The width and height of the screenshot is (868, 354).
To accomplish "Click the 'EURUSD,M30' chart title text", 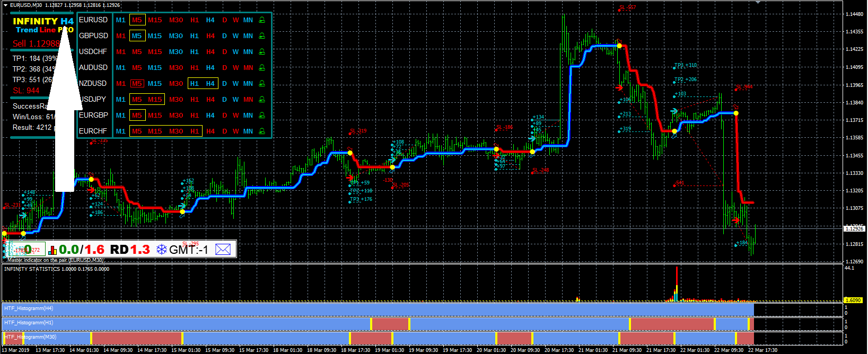I will tap(27, 5).
